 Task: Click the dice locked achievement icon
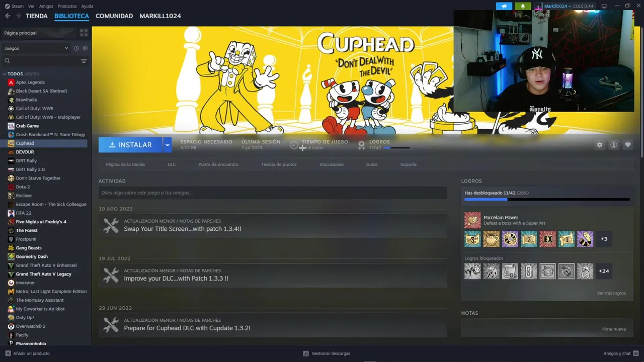(x=491, y=271)
